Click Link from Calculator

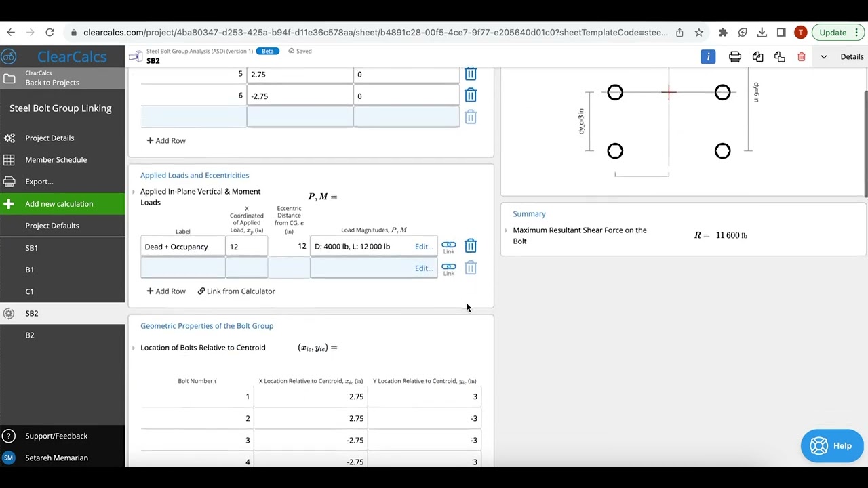click(236, 291)
